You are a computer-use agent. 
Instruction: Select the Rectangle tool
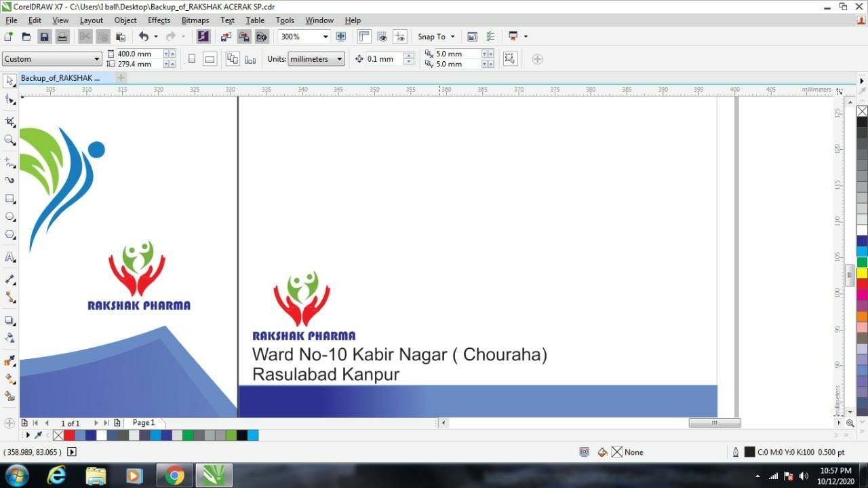coord(10,199)
